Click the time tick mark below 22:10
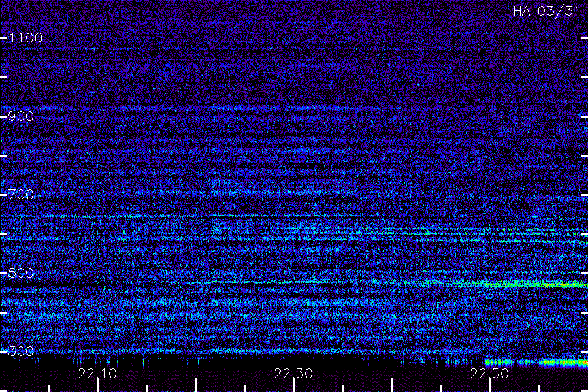Image resolution: width=588 pixels, height=392 pixels. coord(98,385)
